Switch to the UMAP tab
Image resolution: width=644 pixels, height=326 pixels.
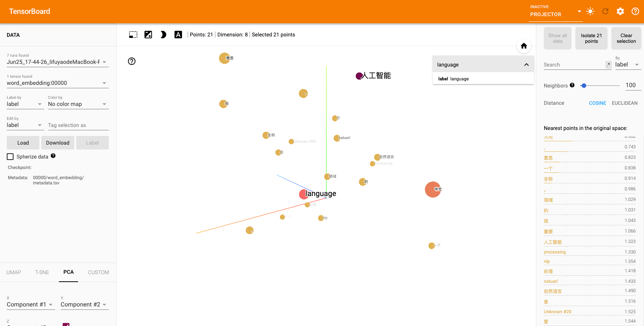click(14, 272)
